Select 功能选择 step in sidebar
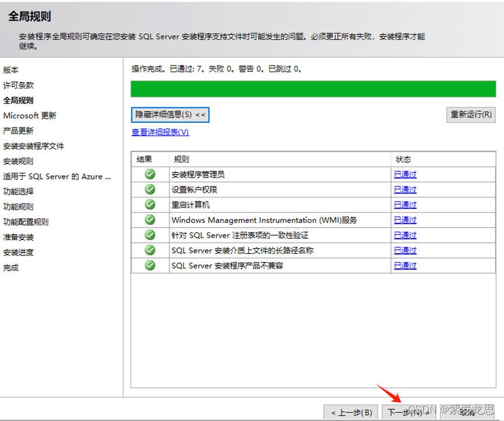Viewport: 504px width, 421px height. pos(18,192)
